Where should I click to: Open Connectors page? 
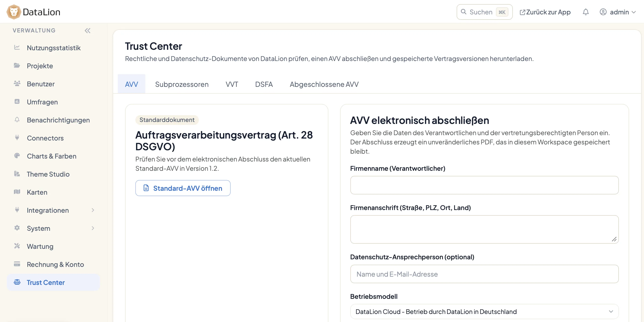click(x=53, y=138)
